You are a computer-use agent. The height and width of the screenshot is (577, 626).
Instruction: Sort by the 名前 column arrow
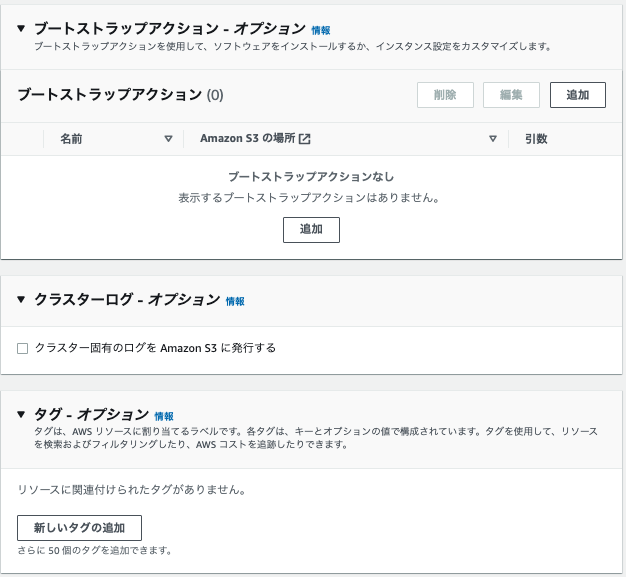pyautogui.click(x=168, y=139)
